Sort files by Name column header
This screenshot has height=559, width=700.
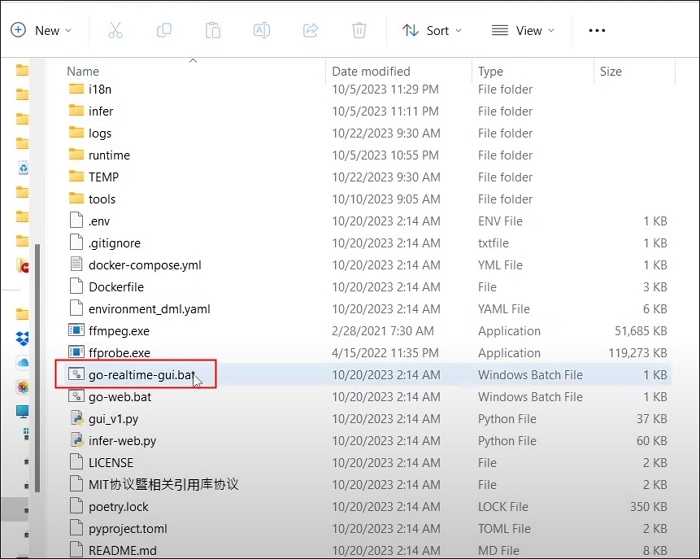[x=83, y=71]
